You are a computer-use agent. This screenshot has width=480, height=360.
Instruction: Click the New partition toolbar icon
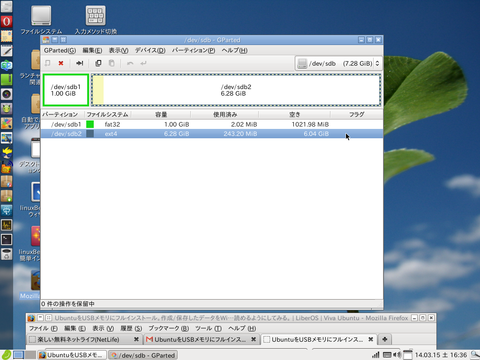coord(48,63)
